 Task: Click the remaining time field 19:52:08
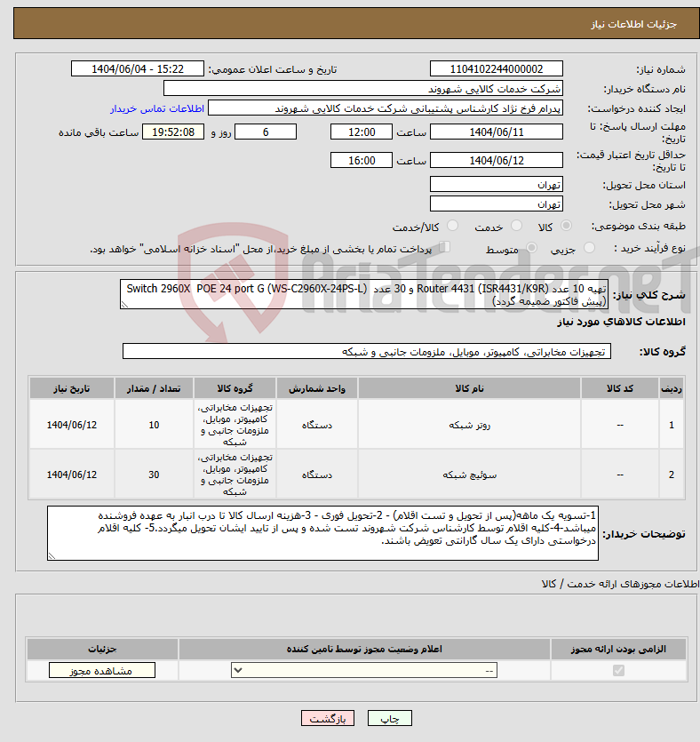(173, 132)
